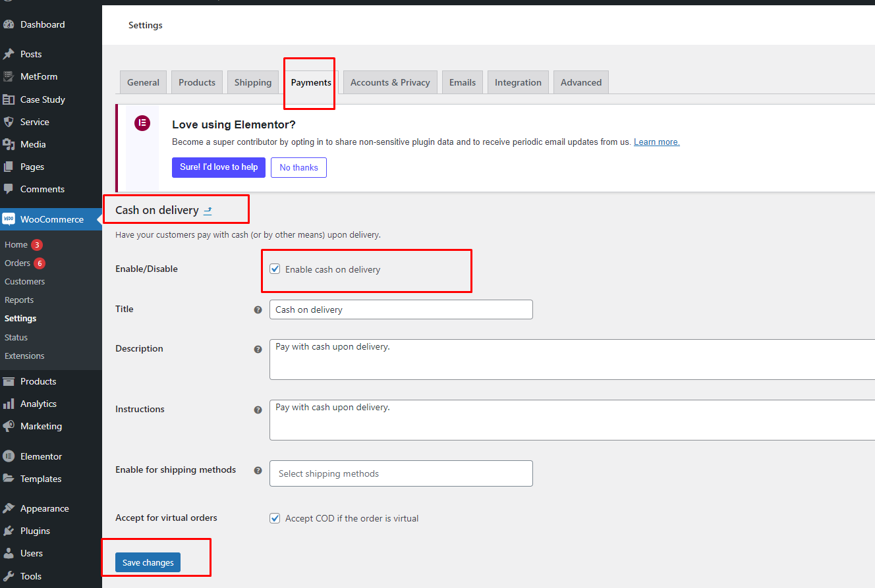875x588 pixels.
Task: Open Posts via the pin icon
Action: (9, 54)
